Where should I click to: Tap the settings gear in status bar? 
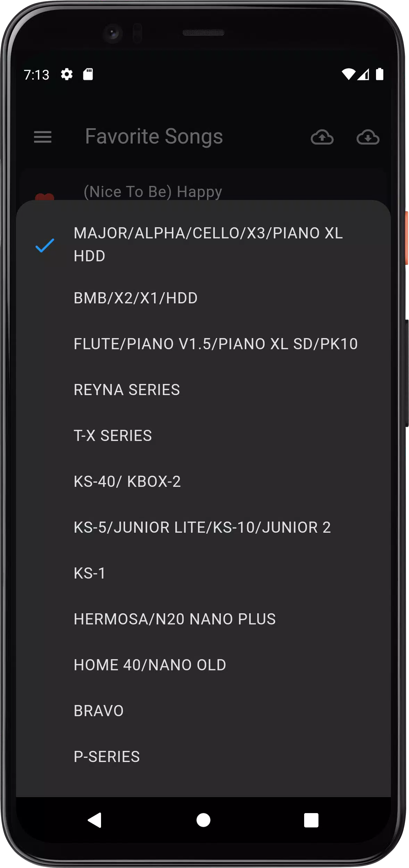click(x=67, y=74)
